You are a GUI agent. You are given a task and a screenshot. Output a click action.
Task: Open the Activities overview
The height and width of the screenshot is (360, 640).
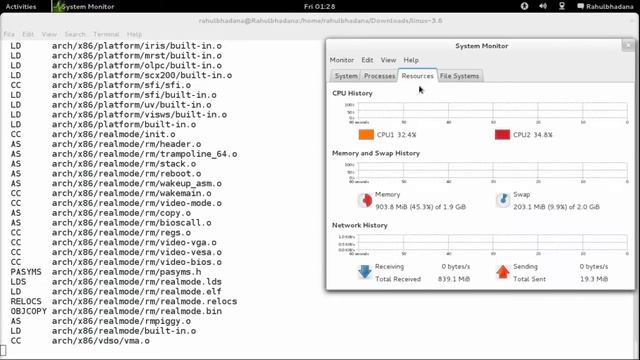pos(21,7)
